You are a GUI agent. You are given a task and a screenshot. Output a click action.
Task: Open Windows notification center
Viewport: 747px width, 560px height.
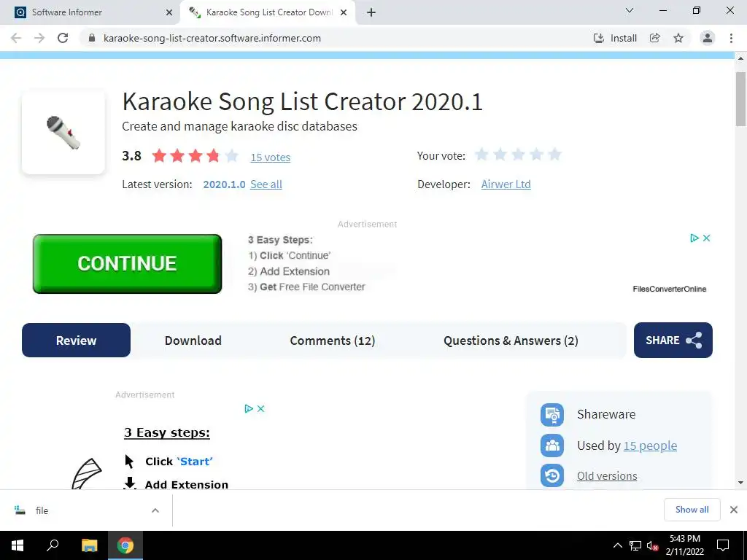tap(723, 545)
